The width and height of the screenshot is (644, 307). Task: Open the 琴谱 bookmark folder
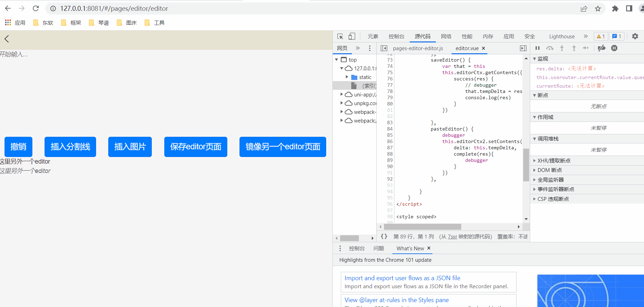coord(99,23)
